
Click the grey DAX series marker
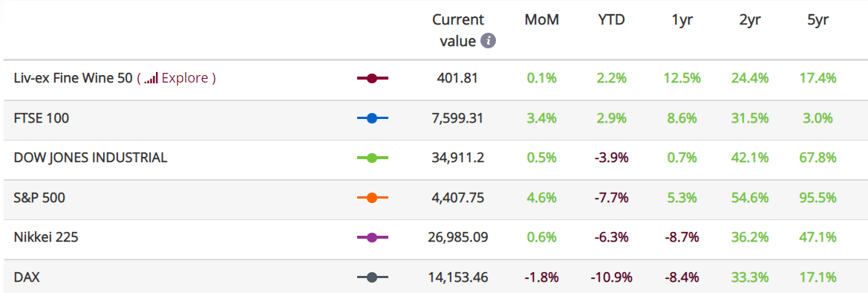click(373, 277)
